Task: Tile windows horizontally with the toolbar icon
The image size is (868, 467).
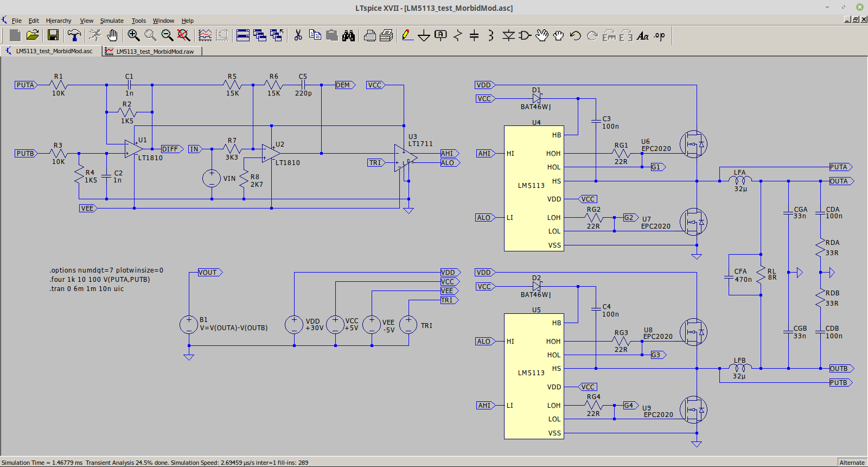Action: 243,35
